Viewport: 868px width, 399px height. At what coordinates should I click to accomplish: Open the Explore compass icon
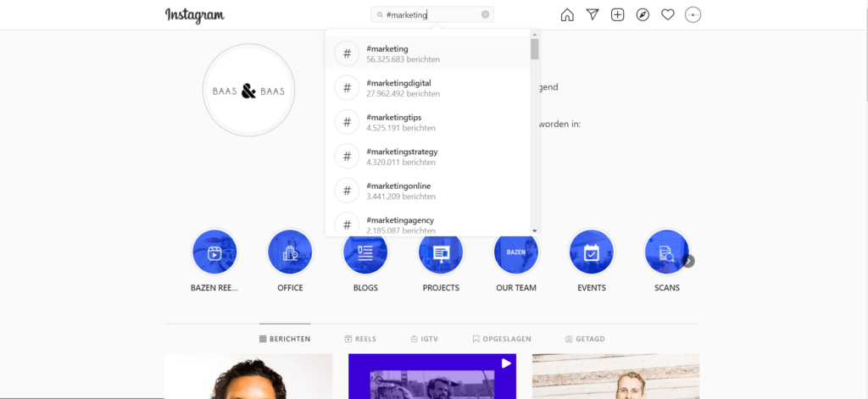[643, 15]
